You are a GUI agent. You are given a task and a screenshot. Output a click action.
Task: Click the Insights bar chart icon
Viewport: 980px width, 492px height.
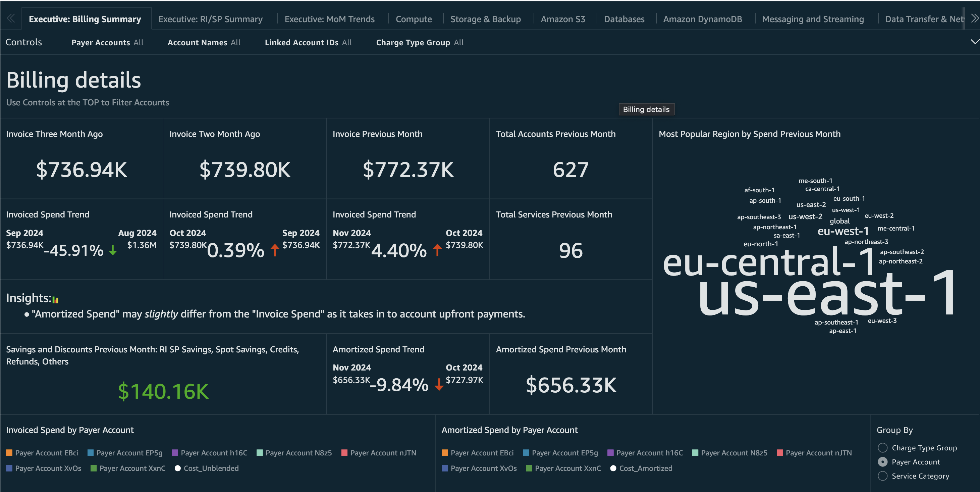point(56,300)
